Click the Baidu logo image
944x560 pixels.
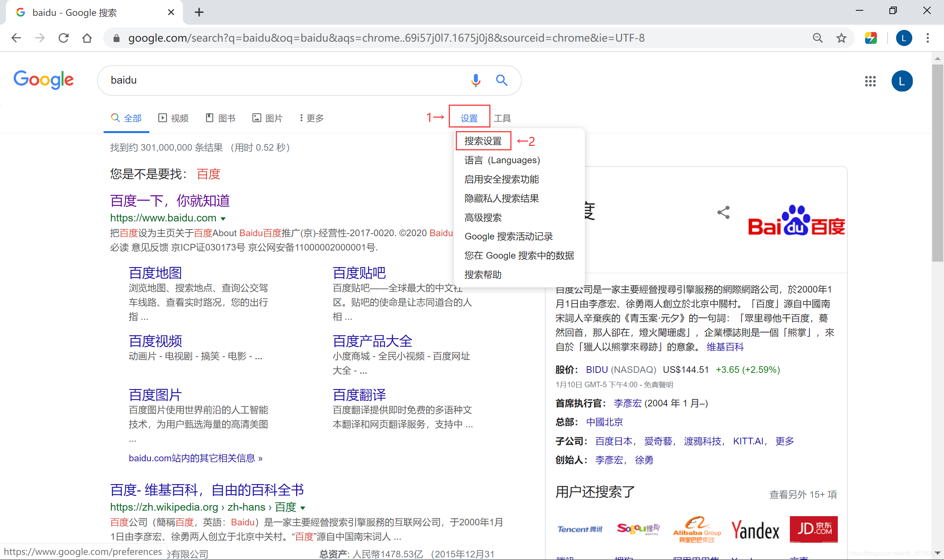796,221
